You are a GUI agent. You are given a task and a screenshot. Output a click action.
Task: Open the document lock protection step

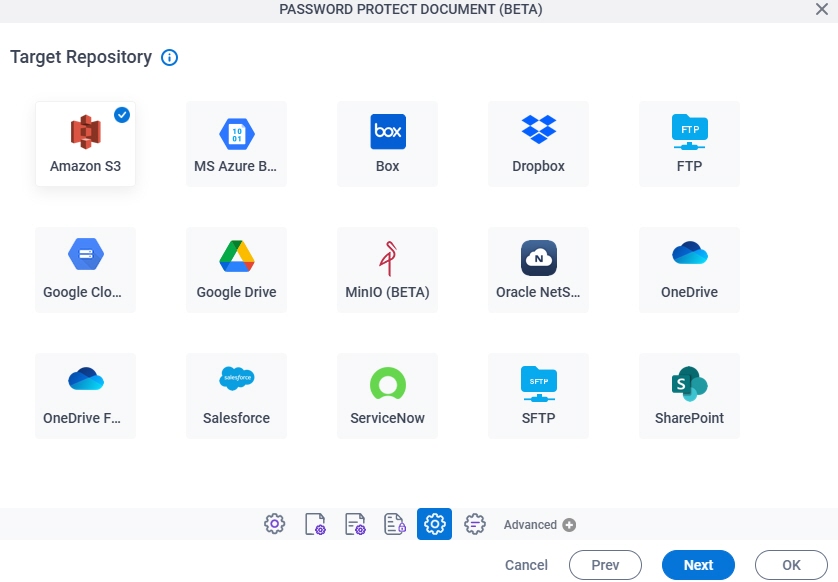click(394, 524)
